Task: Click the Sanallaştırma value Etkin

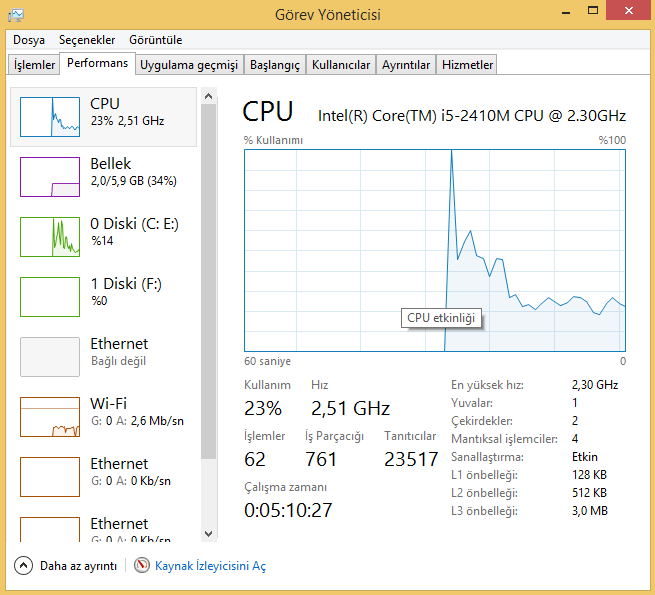Action: (x=585, y=457)
